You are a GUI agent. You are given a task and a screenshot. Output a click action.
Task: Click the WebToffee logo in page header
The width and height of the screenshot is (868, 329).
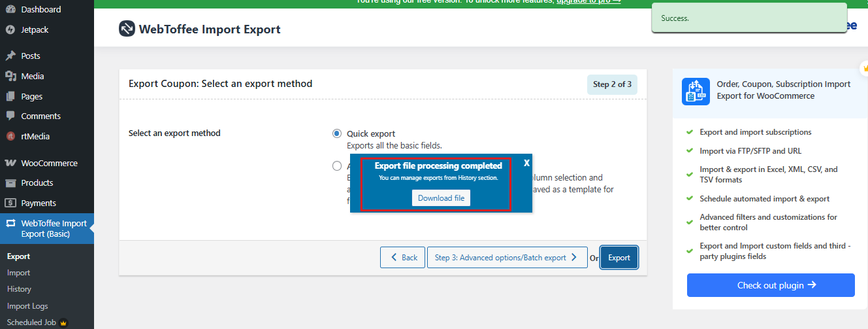127,29
